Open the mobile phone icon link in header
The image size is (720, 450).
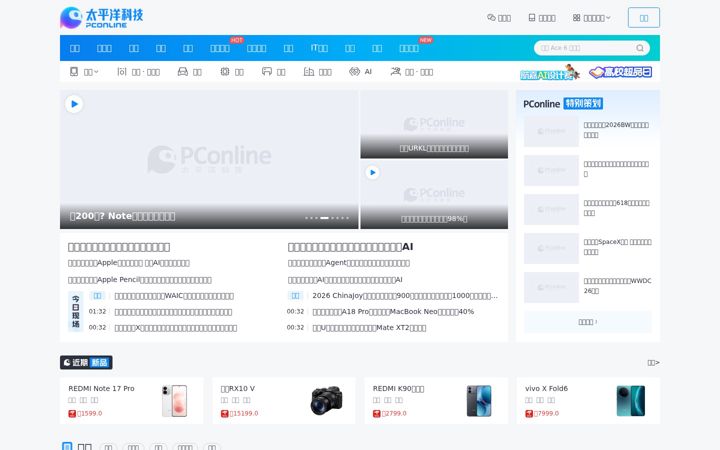(x=532, y=17)
